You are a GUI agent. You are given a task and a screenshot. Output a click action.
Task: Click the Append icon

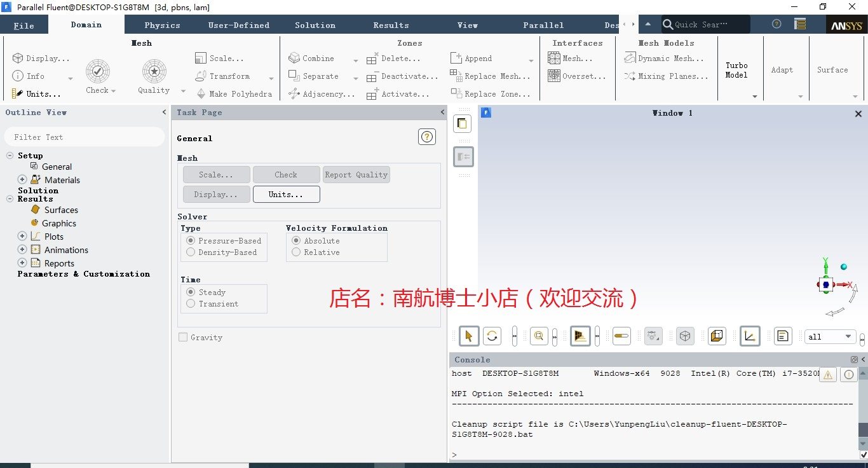click(x=456, y=59)
